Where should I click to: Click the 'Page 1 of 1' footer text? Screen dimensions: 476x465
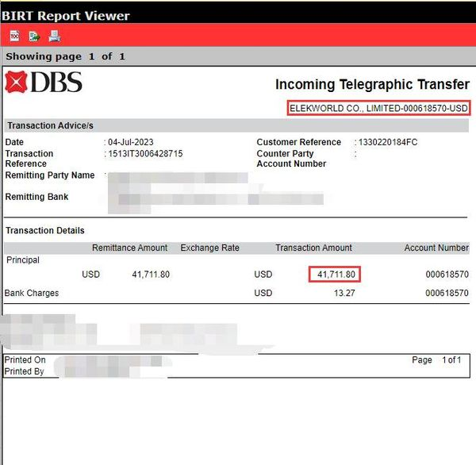(x=436, y=360)
